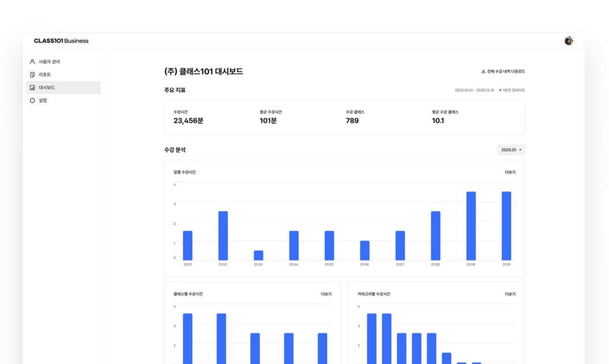Click the 수강 분석 section title
This screenshot has height=364, width=609.
point(175,150)
